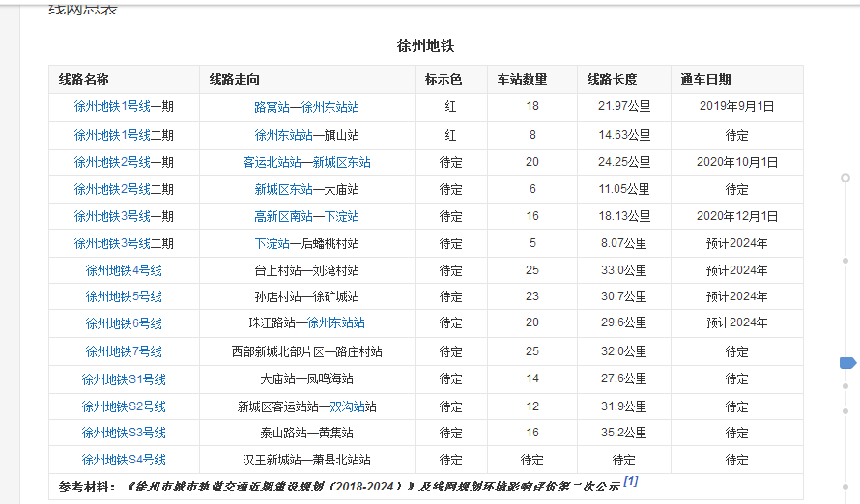Click the 徐州地铁 table title
Viewport: 860px width, 504px height.
[425, 45]
